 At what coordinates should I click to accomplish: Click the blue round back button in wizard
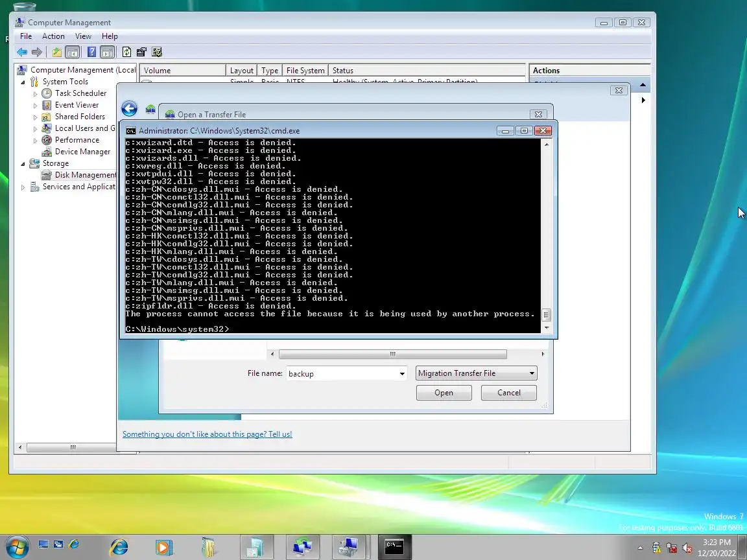tap(130, 109)
